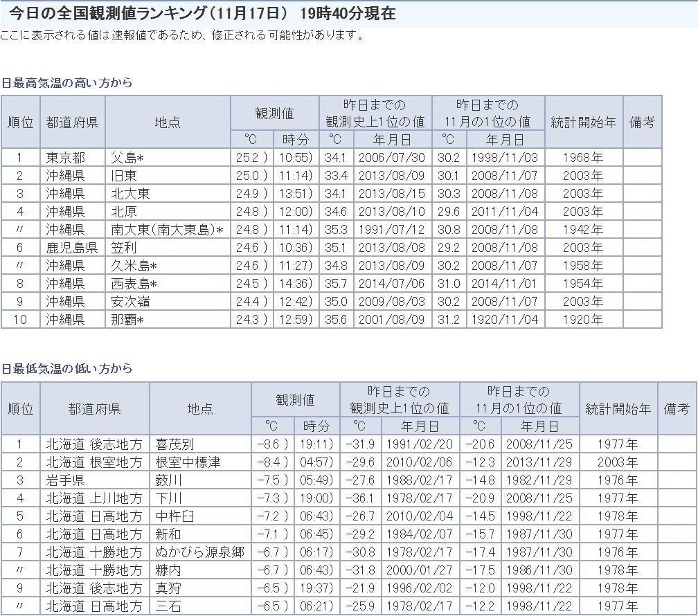The image size is (698, 616).
Task: Click the record date 1991/02/20
Action: coord(420,444)
